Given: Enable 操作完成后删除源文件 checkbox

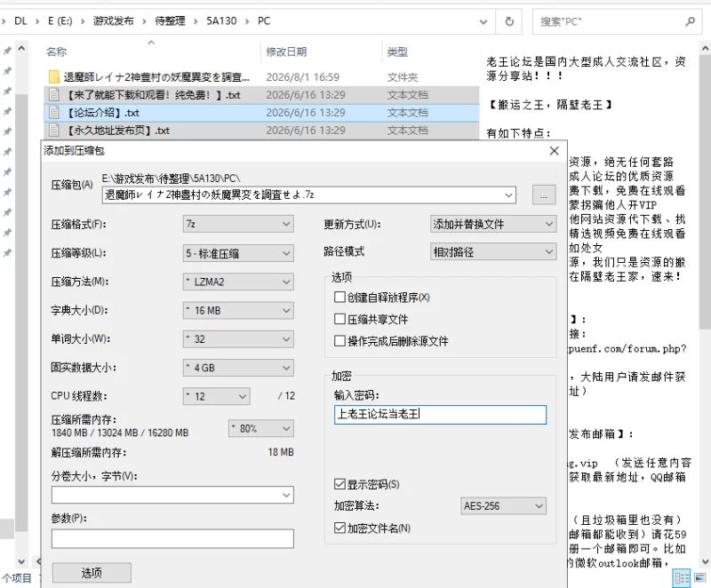Looking at the screenshot, I should point(340,341).
